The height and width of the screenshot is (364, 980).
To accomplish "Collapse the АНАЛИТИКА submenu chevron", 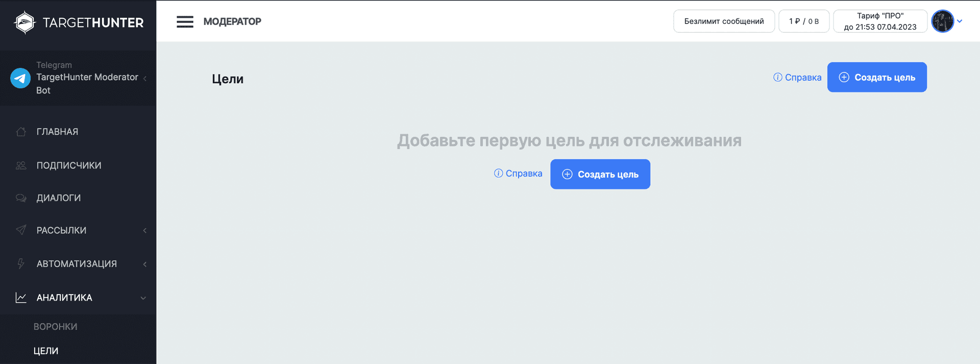I will click(x=143, y=298).
